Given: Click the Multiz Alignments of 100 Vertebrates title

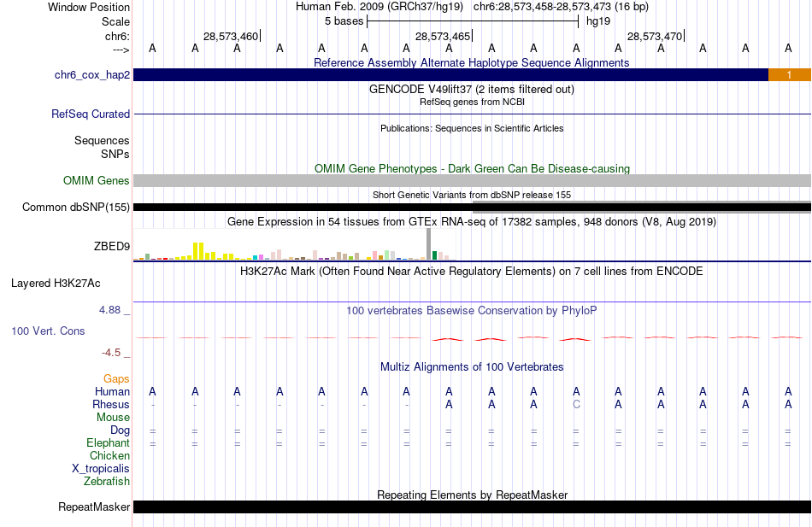Looking at the screenshot, I should click(472, 367).
